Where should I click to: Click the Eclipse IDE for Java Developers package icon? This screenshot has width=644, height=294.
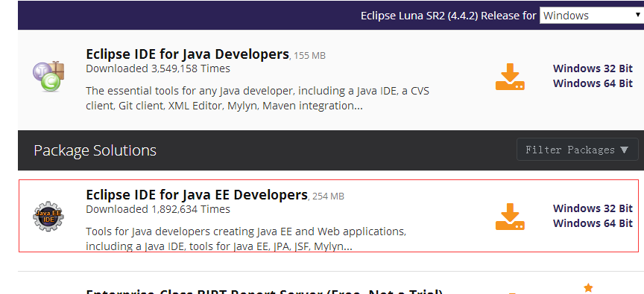coord(48,76)
